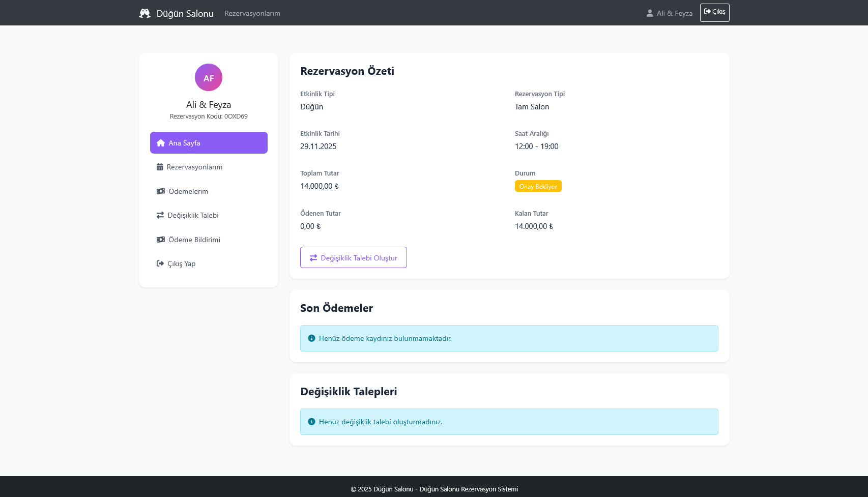Click the info icon in Değişiklik Talepleri alert
Image resolution: width=868 pixels, height=497 pixels.
[x=312, y=422]
